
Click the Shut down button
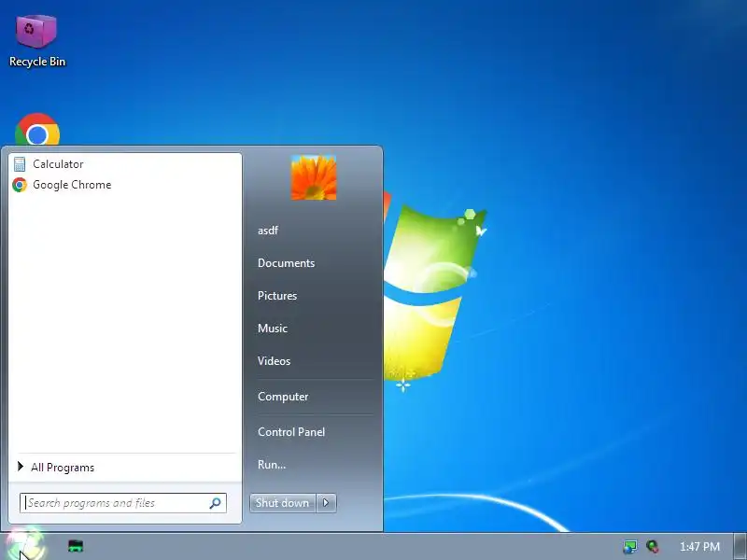tap(283, 503)
